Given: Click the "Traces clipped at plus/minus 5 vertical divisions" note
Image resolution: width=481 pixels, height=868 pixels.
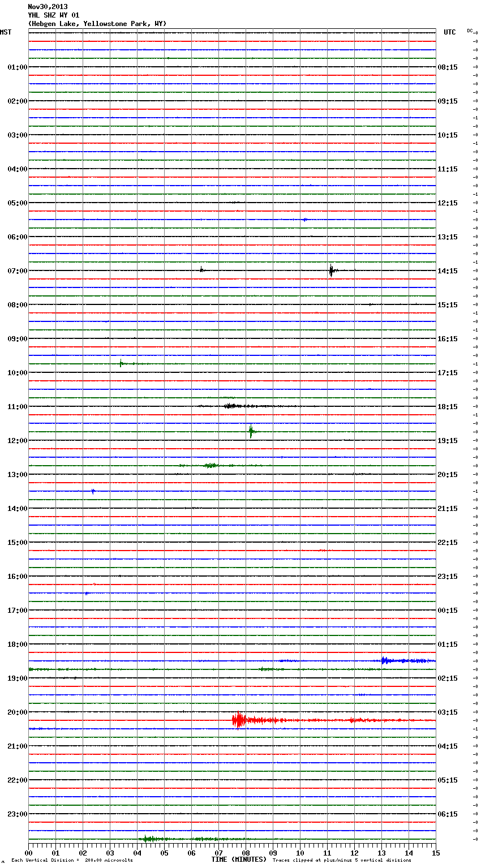Looking at the screenshot, I should 342,860.
